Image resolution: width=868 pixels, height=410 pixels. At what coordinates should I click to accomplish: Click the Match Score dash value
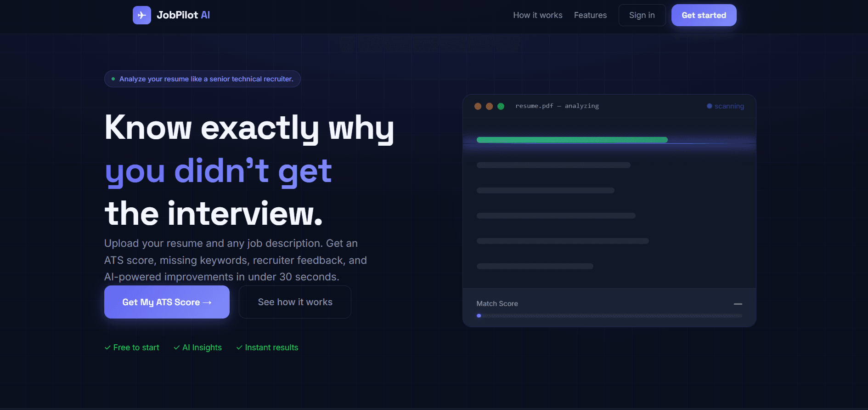[x=738, y=304]
